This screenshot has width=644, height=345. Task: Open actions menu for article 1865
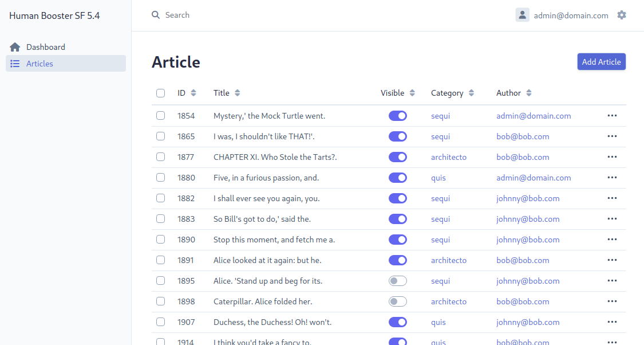[x=612, y=136]
